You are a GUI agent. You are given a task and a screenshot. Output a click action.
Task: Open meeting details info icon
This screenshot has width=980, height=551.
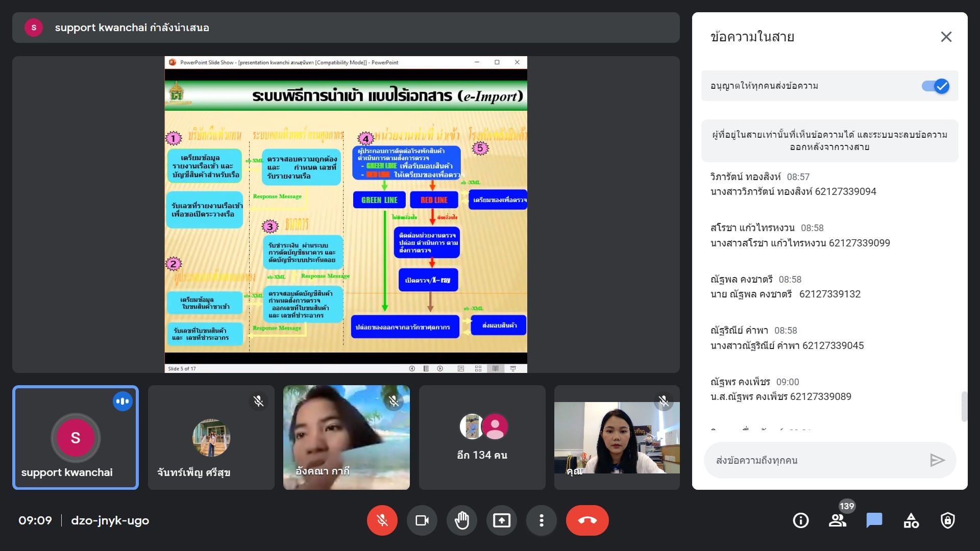pos(800,520)
